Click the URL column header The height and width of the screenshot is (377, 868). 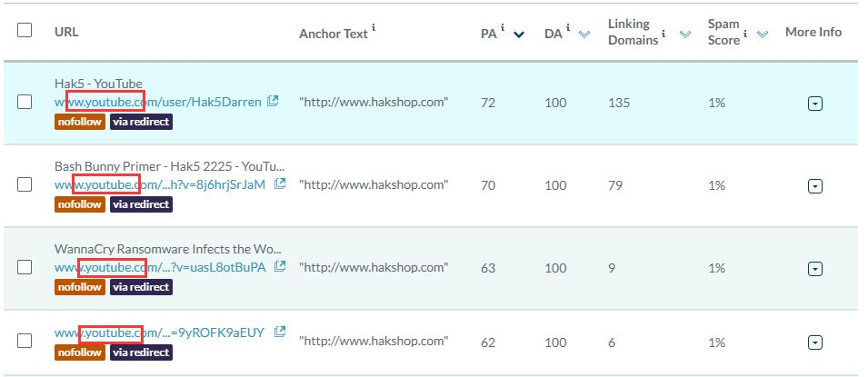[66, 32]
